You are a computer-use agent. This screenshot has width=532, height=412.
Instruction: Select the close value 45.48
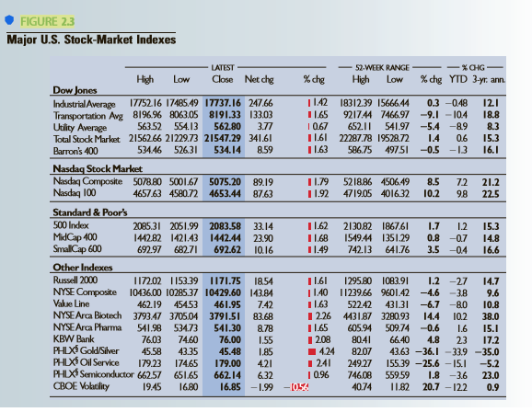pyautogui.click(x=230, y=351)
